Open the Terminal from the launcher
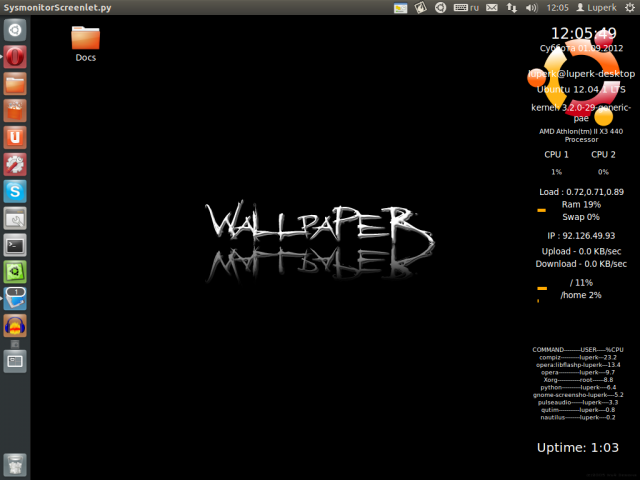 click(x=15, y=245)
